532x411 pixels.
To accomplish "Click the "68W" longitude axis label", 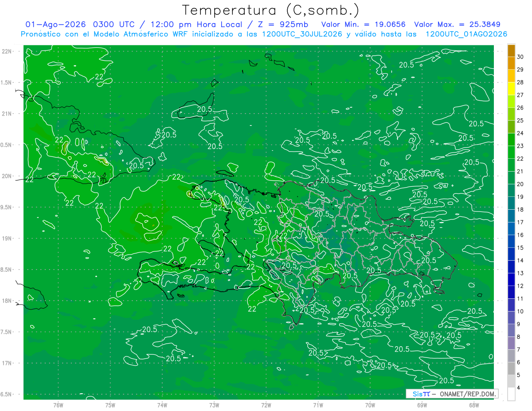I will click(474, 405).
